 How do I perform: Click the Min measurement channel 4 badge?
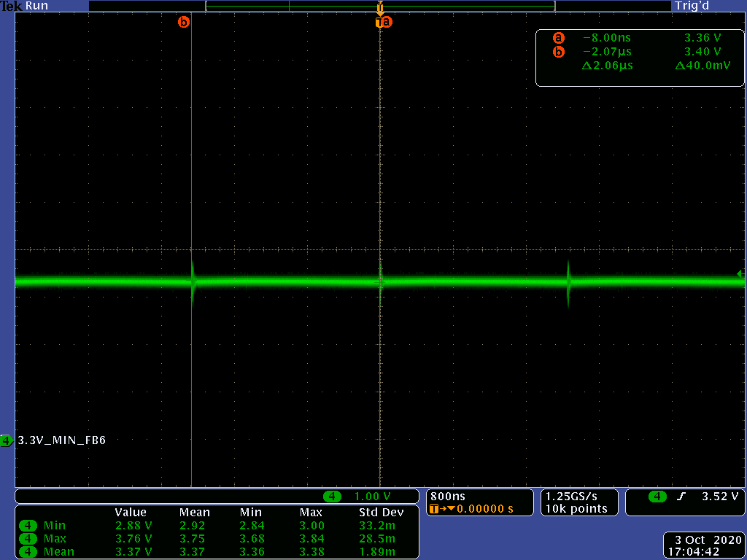pos(28,526)
